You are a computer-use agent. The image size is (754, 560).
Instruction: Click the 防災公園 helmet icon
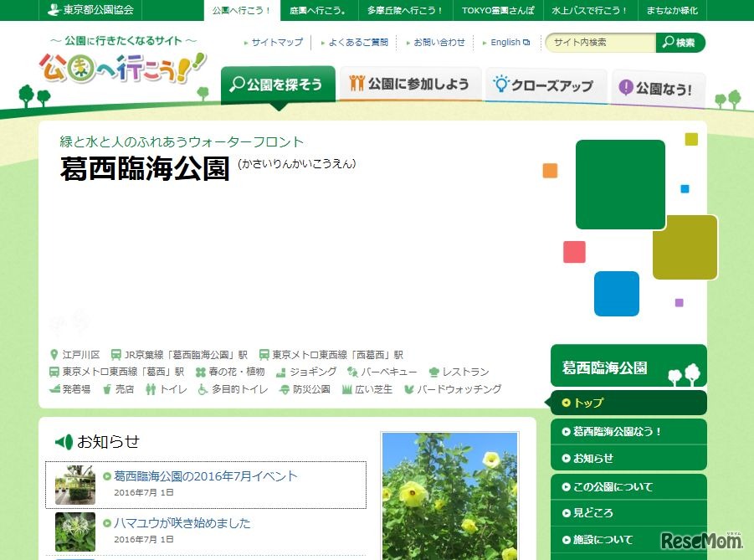285,389
